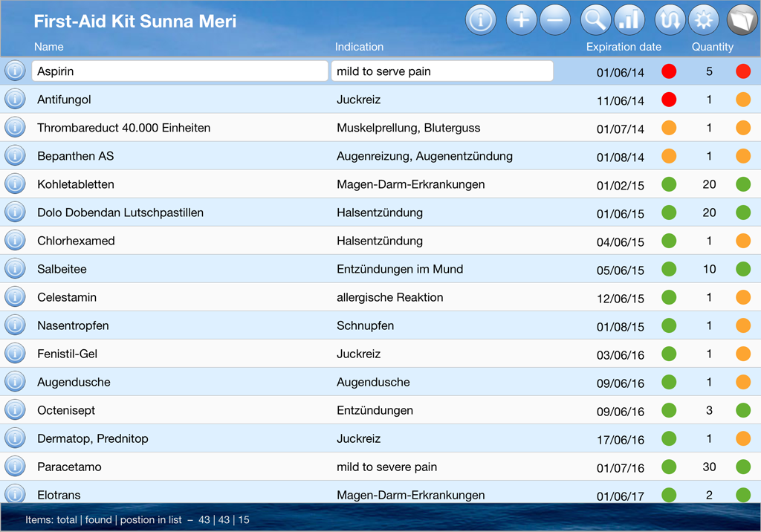The width and height of the screenshot is (761, 532).
Task: Open settings with the gear icon
Action: (703, 20)
